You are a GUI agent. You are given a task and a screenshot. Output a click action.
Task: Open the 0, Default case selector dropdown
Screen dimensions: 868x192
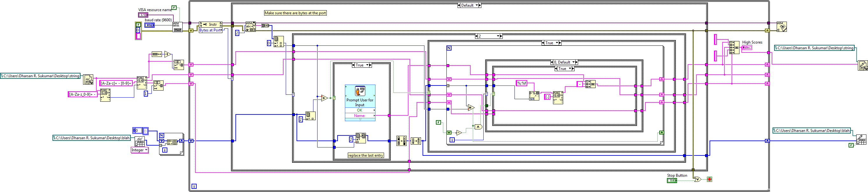564,62
